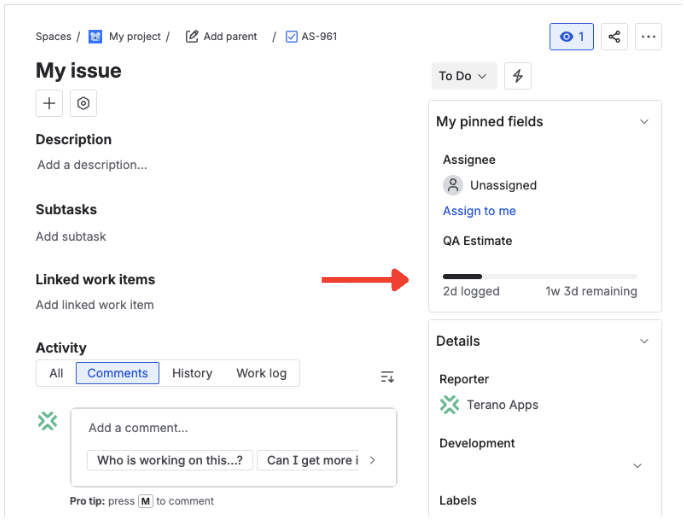This screenshot has width=684, height=530.
Task: Click the 'Who is working on this...?' suggestion
Action: 170,460
